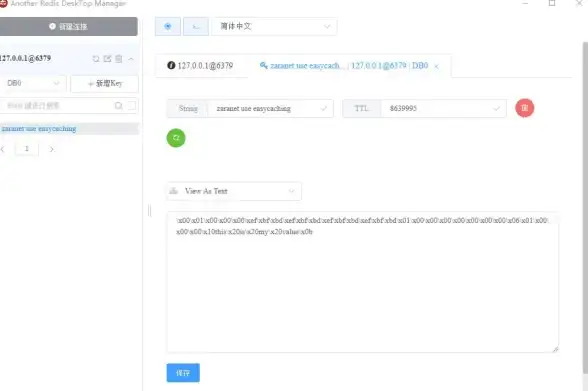Confirm TTL change with the checkmark icon
The image size is (588, 391).
click(496, 109)
